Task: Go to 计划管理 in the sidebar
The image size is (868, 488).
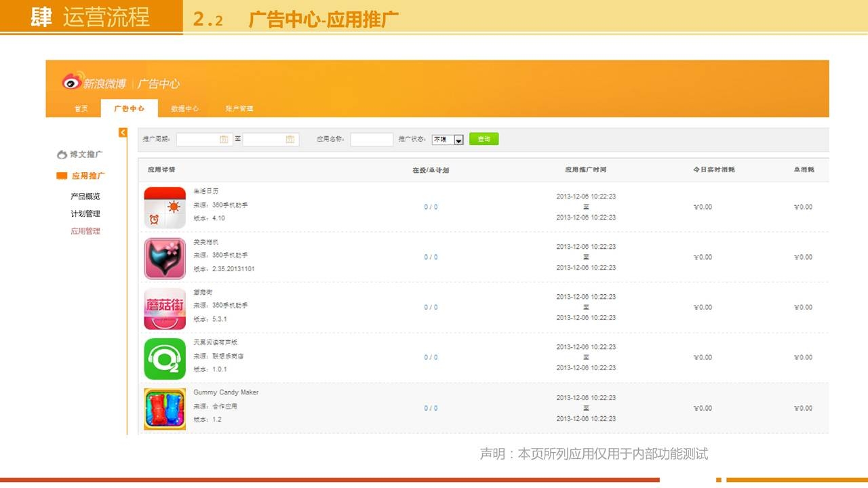Action: [85, 213]
